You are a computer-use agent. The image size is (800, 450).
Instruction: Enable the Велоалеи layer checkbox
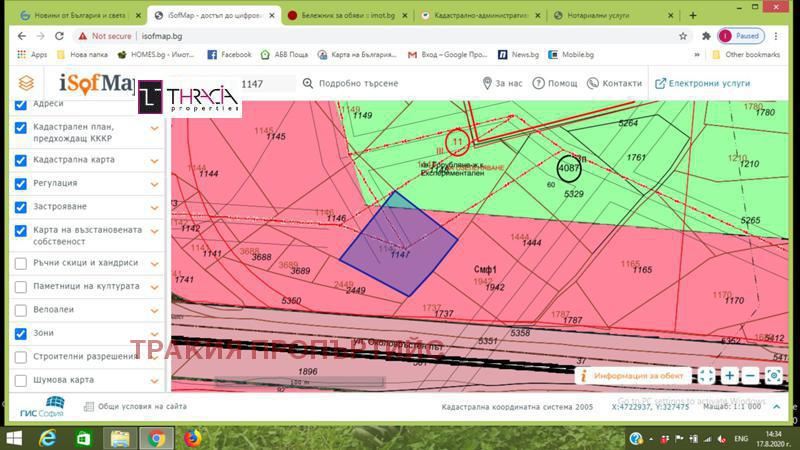pyautogui.click(x=20, y=310)
